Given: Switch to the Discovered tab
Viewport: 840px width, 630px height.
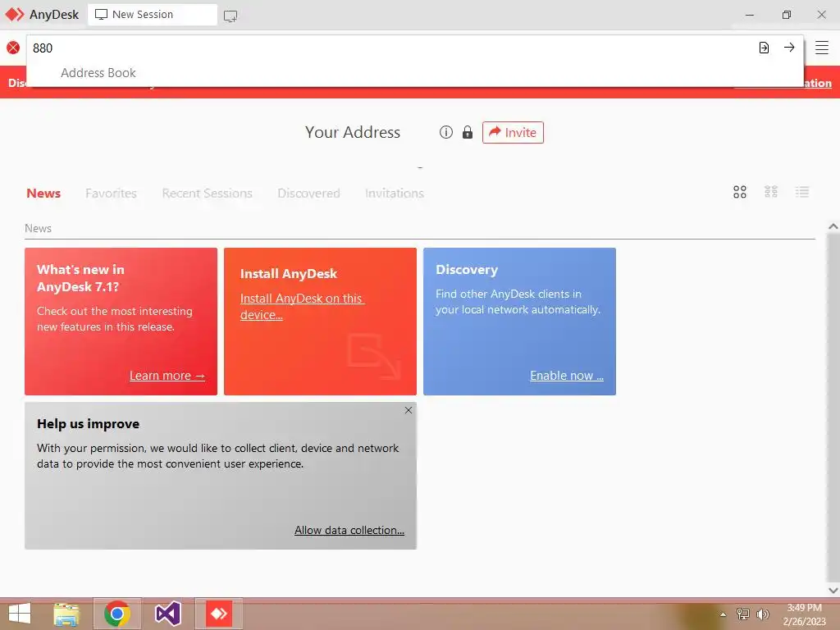Looking at the screenshot, I should [308, 193].
